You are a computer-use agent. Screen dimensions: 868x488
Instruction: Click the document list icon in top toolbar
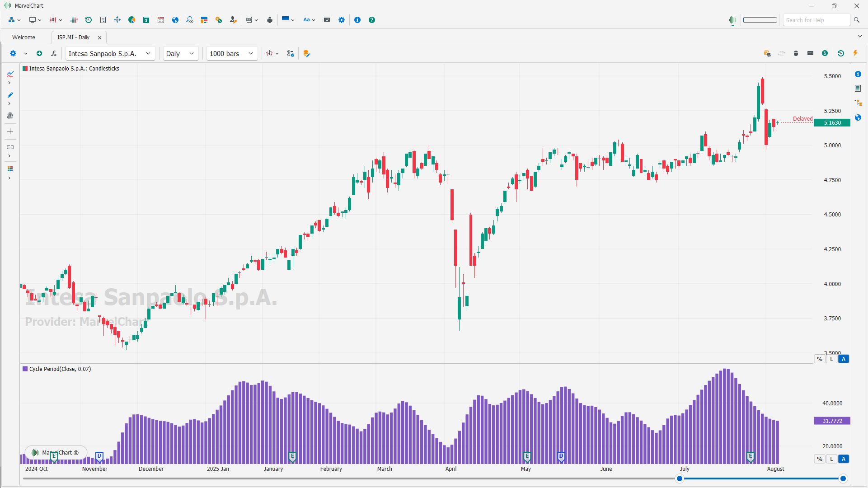tap(103, 20)
